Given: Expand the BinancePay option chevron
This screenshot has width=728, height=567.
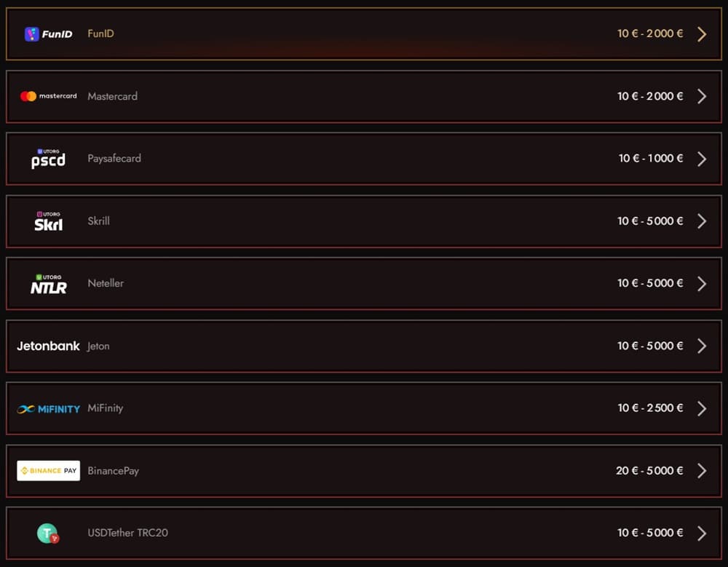Looking at the screenshot, I should coord(702,471).
